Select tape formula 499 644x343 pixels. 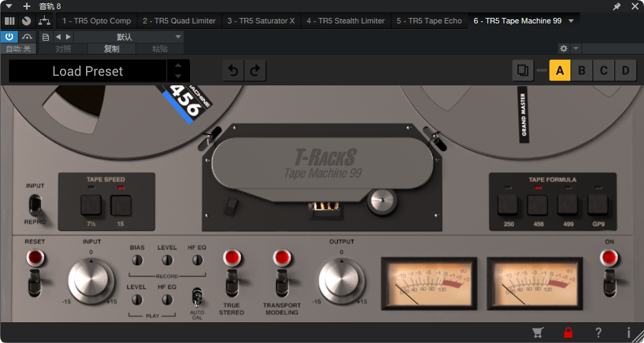568,205
